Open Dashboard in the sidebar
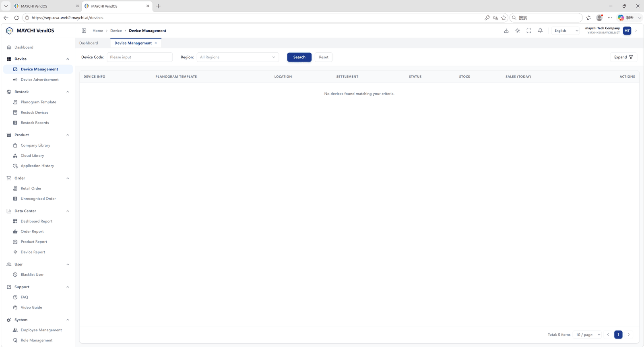Viewport: 644px width, 347px height. (38, 47)
